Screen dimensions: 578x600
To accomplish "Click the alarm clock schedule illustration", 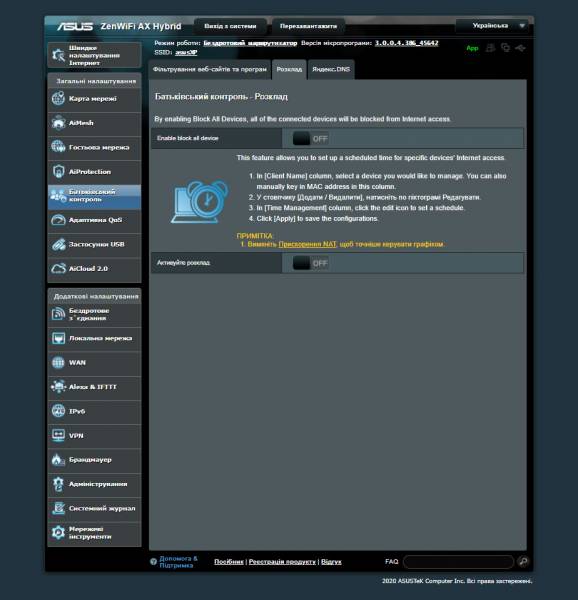I will point(200,202).
